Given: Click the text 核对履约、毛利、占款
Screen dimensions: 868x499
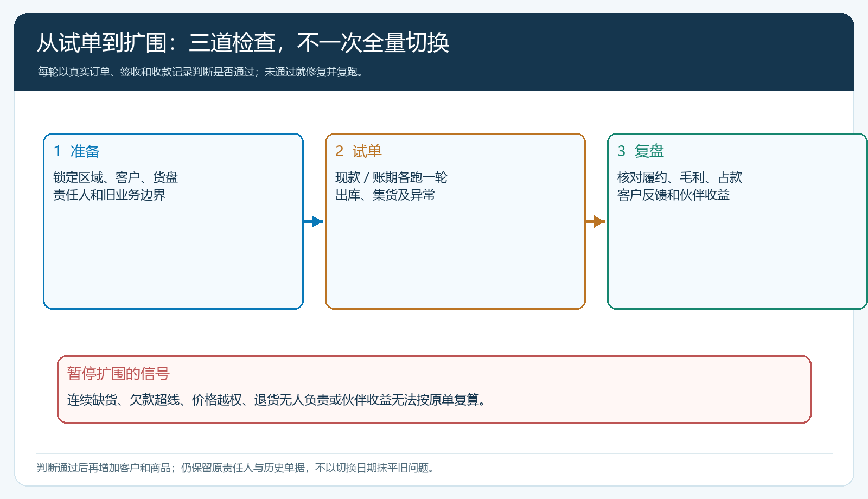Looking at the screenshot, I should click(680, 177).
